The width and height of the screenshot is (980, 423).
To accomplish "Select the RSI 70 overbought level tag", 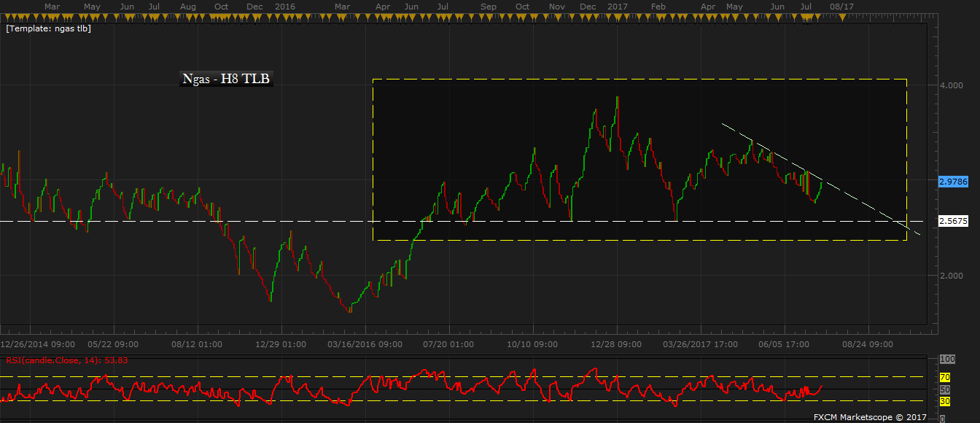I will (944, 377).
